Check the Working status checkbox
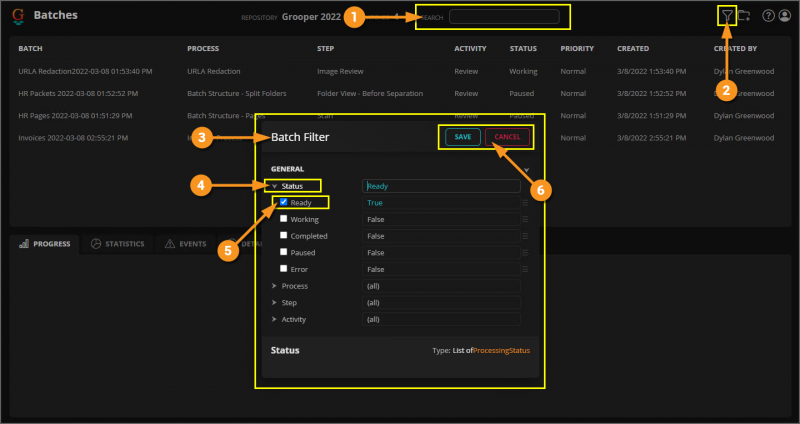The width and height of the screenshot is (800, 424). coord(284,218)
